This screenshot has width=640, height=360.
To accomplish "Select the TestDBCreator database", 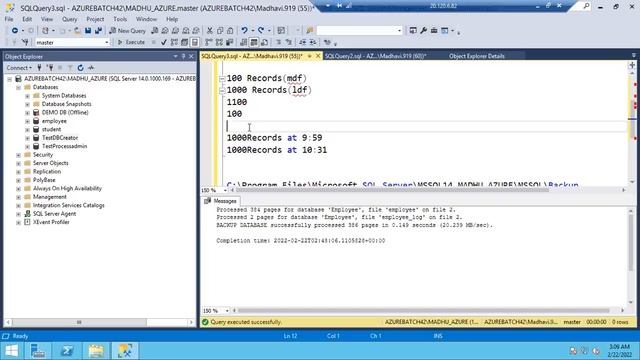I will 60,138.
